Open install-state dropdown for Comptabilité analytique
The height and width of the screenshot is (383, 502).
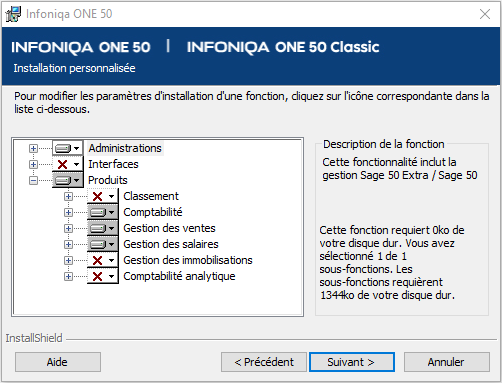coord(103,276)
